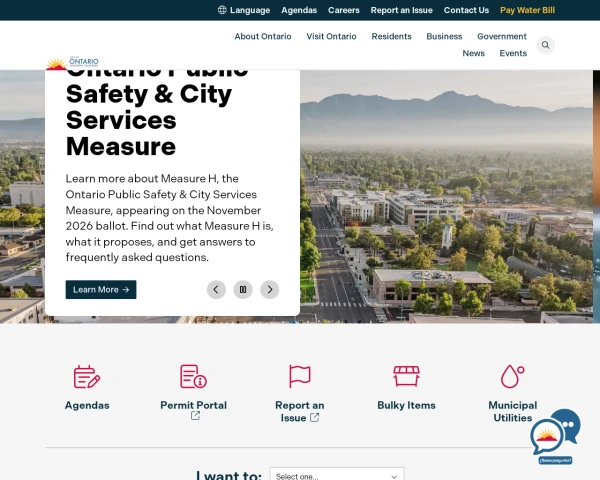Open the Business menu
Screen dimensions: 600x480
[444, 36]
